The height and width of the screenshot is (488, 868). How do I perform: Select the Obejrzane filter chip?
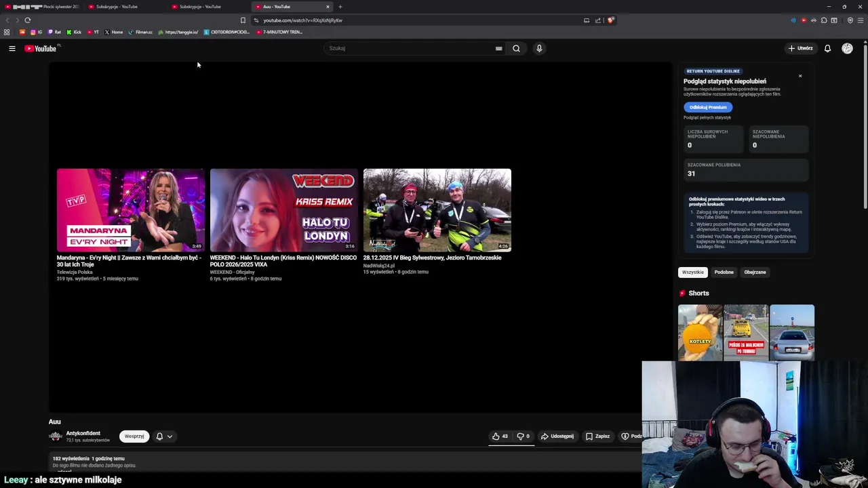point(755,272)
